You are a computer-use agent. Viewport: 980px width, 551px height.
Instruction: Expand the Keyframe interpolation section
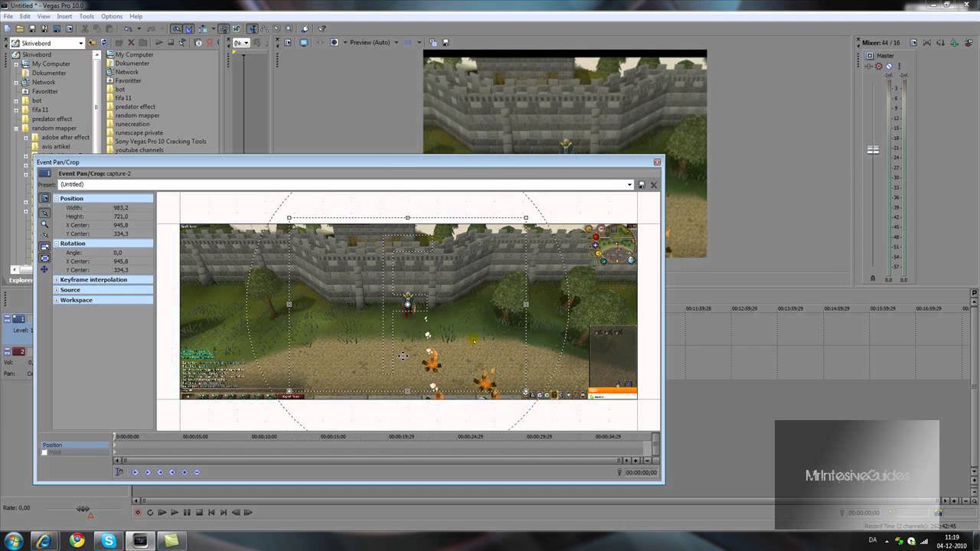pos(57,279)
